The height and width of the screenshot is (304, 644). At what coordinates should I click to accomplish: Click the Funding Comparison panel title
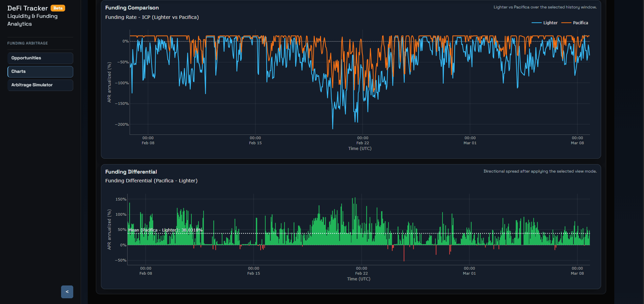[132, 7]
